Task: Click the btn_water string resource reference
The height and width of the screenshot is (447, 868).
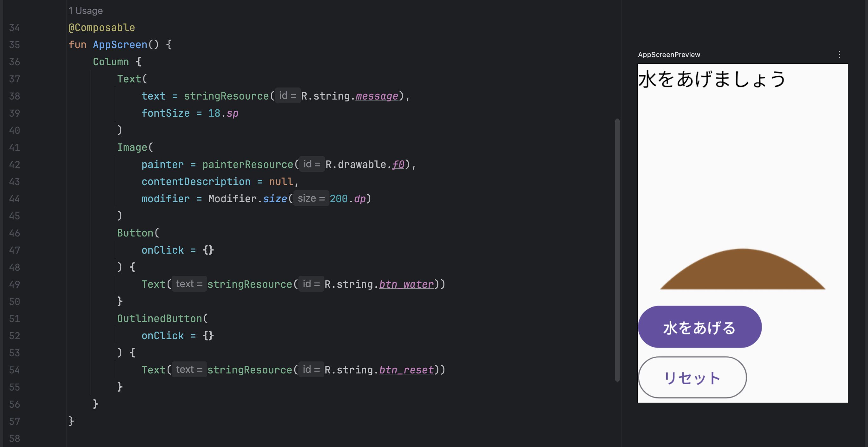Action: coord(406,284)
